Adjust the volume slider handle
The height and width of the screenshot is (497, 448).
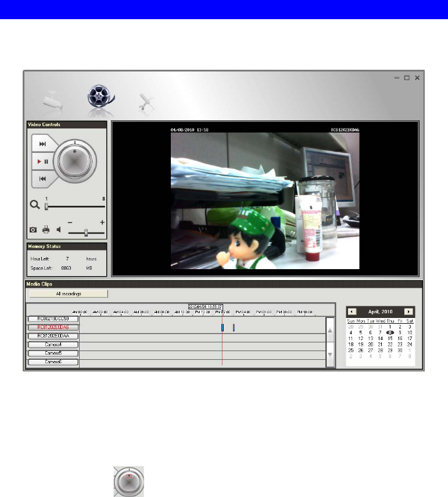pyautogui.click(x=86, y=233)
